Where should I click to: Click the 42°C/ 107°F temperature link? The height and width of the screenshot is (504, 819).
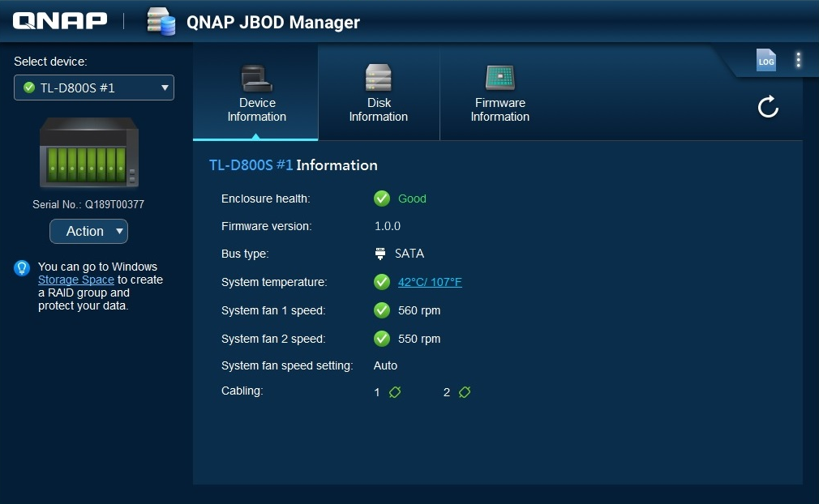point(430,282)
